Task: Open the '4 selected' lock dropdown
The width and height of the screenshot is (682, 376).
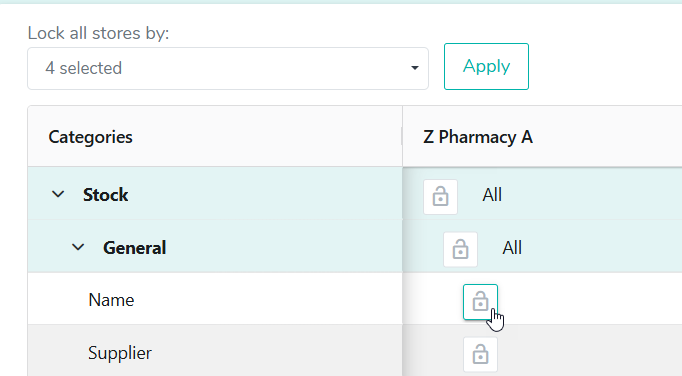Action: pos(228,68)
